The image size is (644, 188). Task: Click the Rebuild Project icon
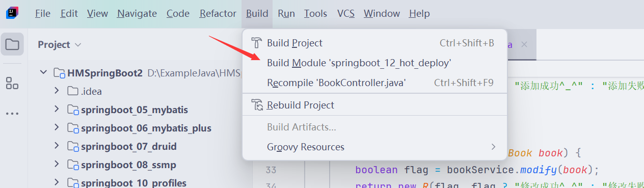point(257,105)
